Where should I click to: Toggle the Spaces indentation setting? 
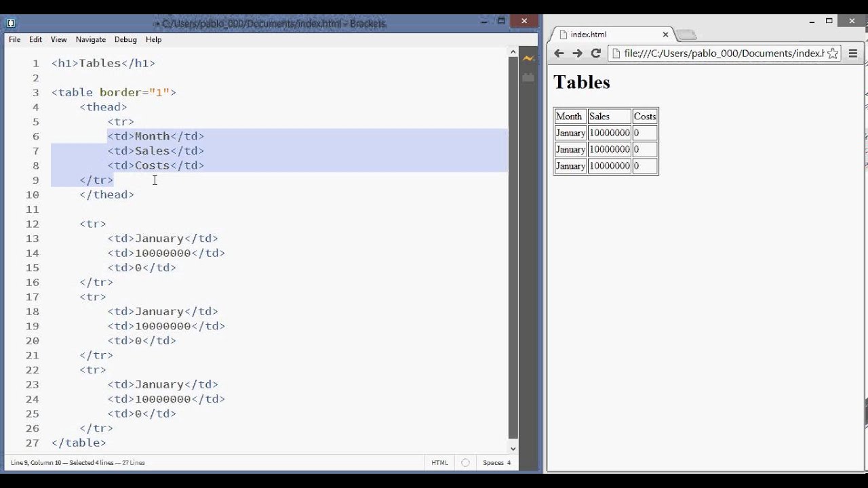(493, 463)
